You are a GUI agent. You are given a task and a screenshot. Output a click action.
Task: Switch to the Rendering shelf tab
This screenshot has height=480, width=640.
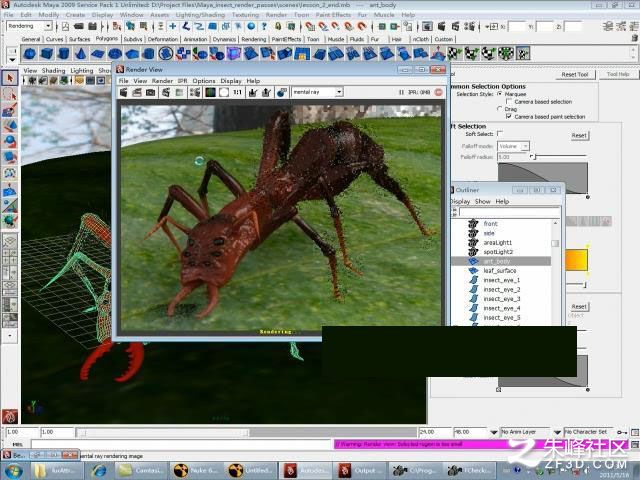click(x=253, y=39)
